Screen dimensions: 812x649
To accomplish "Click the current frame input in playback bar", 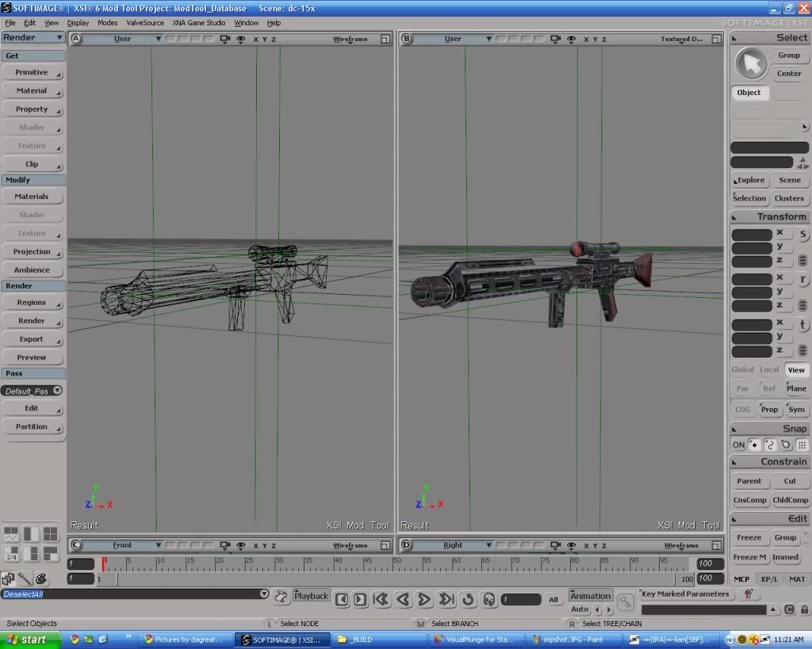I will coord(521,599).
